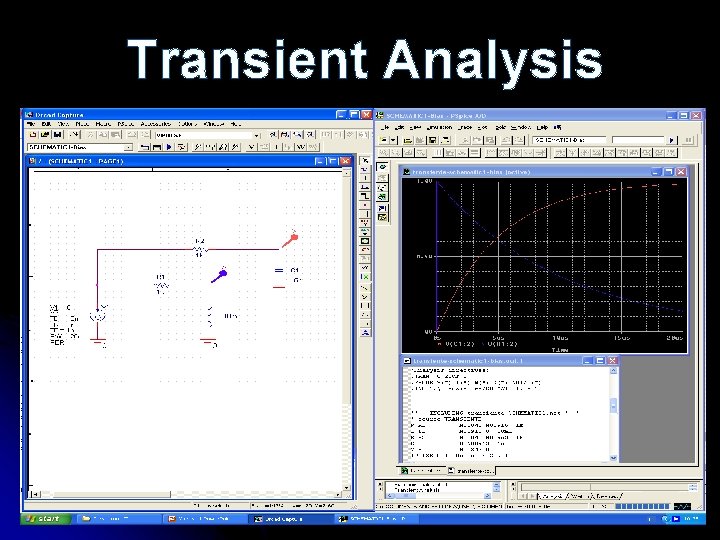
Task: Click the Pause simulation button in PSpice
Action: click(x=688, y=140)
